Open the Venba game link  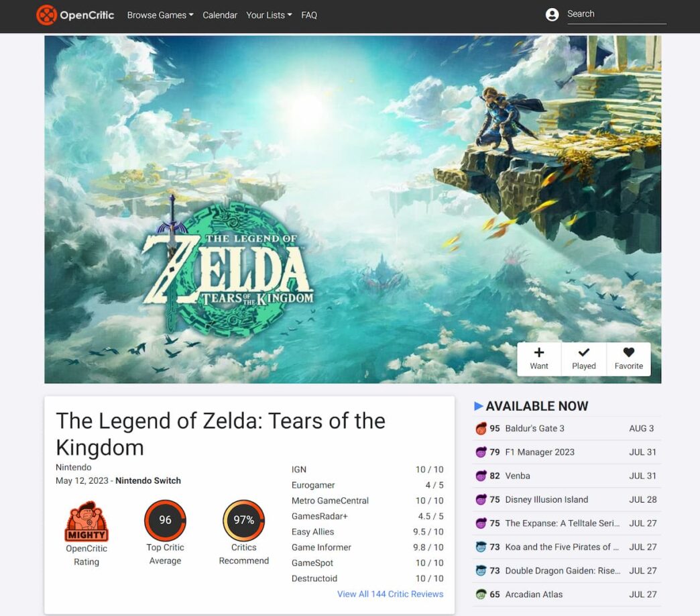coord(518,476)
